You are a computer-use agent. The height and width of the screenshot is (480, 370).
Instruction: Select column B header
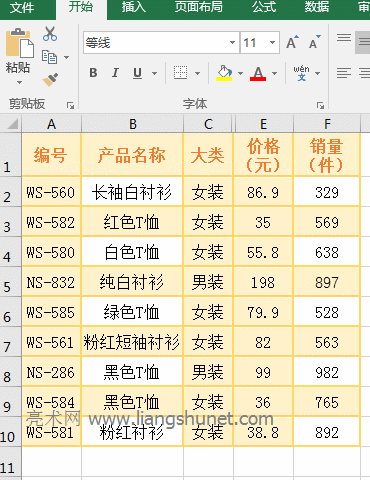(133, 124)
